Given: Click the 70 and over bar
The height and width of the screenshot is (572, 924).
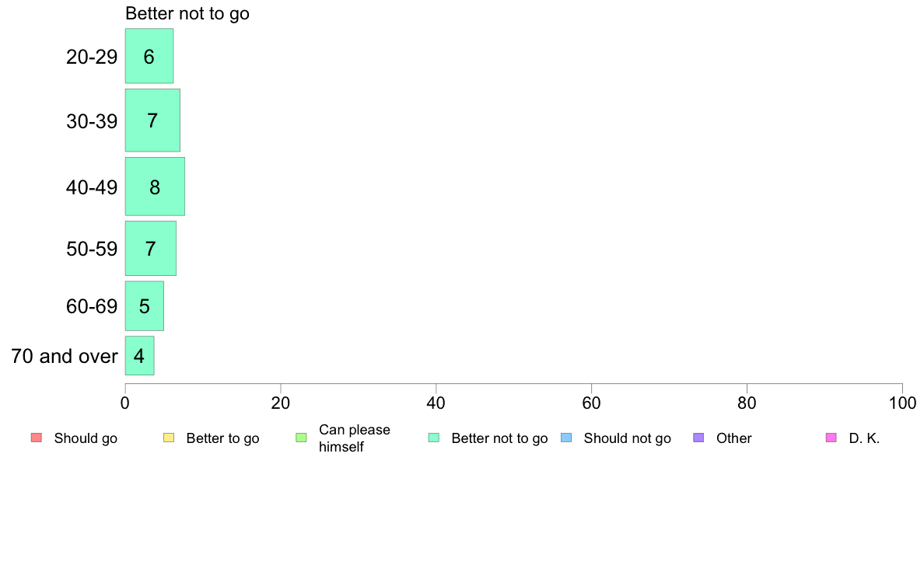Looking at the screenshot, I should [140, 356].
